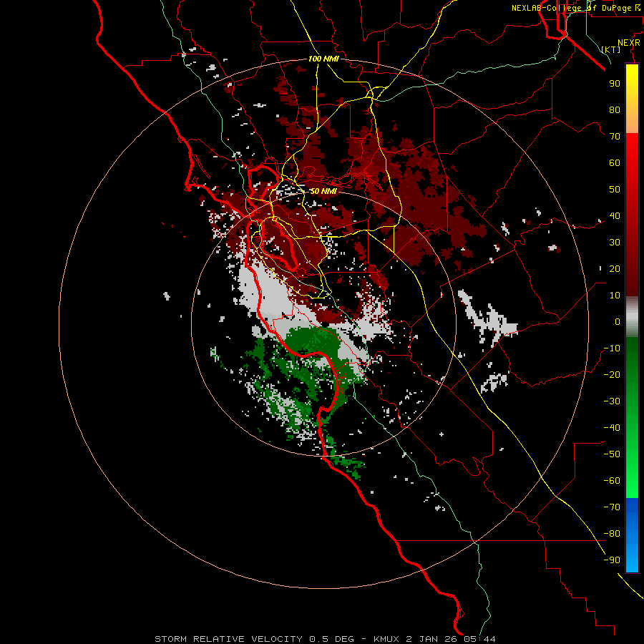Click the '0' value on color scale
Screen dimensions: 644x644
[x=618, y=322]
